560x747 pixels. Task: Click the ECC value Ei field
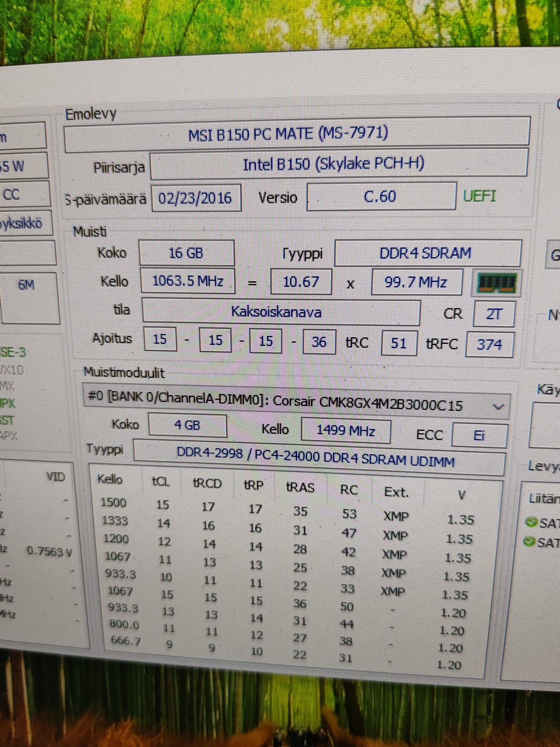[x=479, y=435]
